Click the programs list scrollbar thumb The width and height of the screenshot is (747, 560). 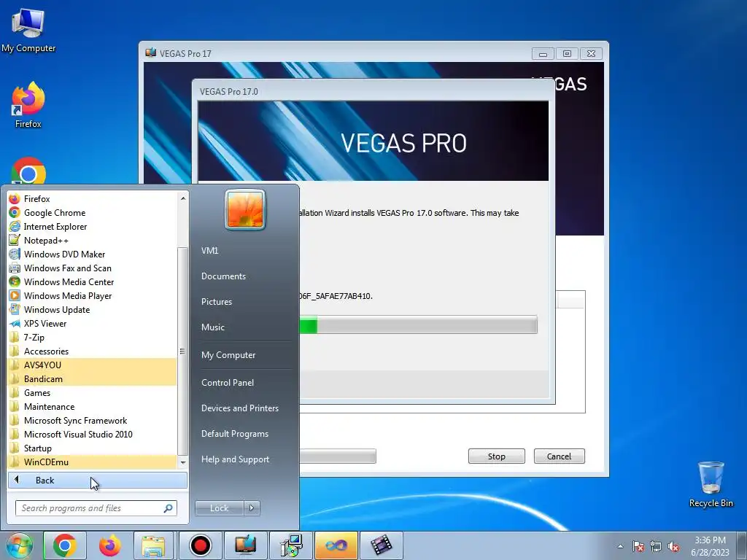point(182,351)
